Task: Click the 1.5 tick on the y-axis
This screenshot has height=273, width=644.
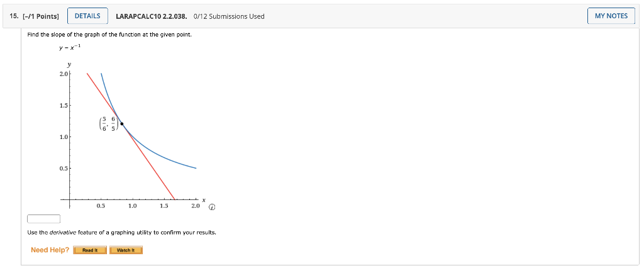Action: (x=63, y=106)
